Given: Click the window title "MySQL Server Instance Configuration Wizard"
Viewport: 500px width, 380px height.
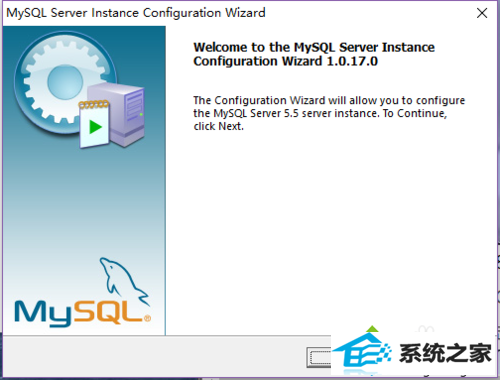Looking at the screenshot, I should [x=136, y=13].
